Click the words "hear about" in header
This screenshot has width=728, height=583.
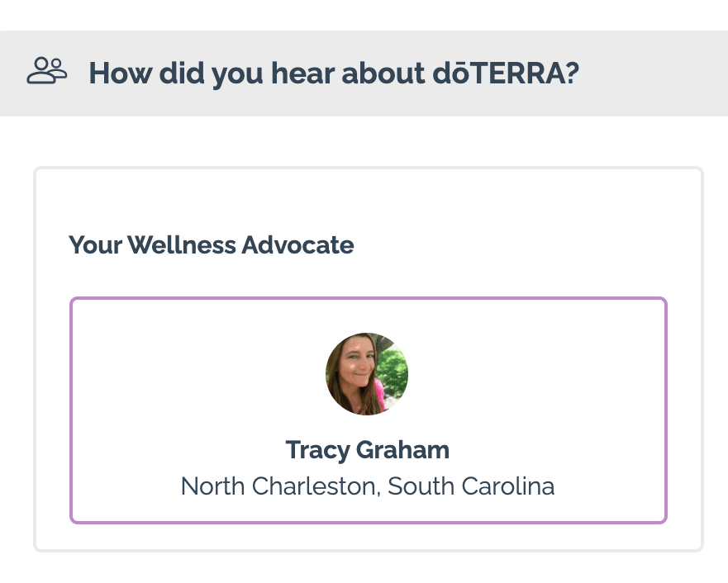348,73
